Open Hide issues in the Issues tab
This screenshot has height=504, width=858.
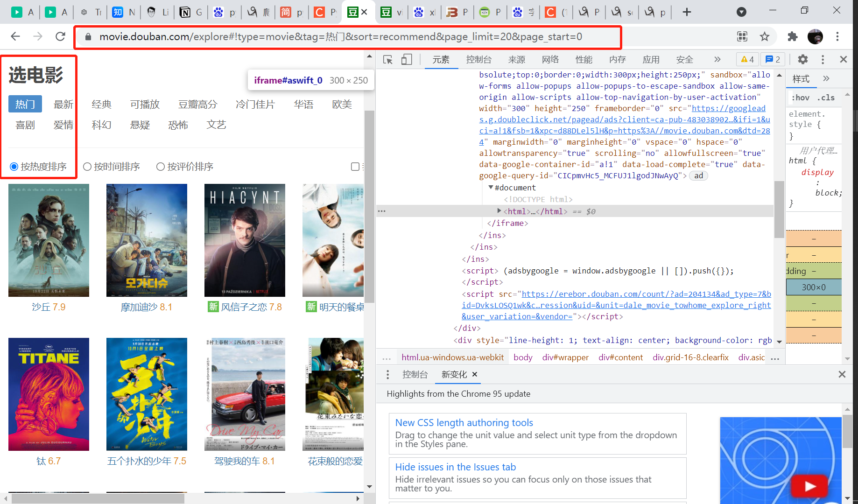(x=455, y=467)
